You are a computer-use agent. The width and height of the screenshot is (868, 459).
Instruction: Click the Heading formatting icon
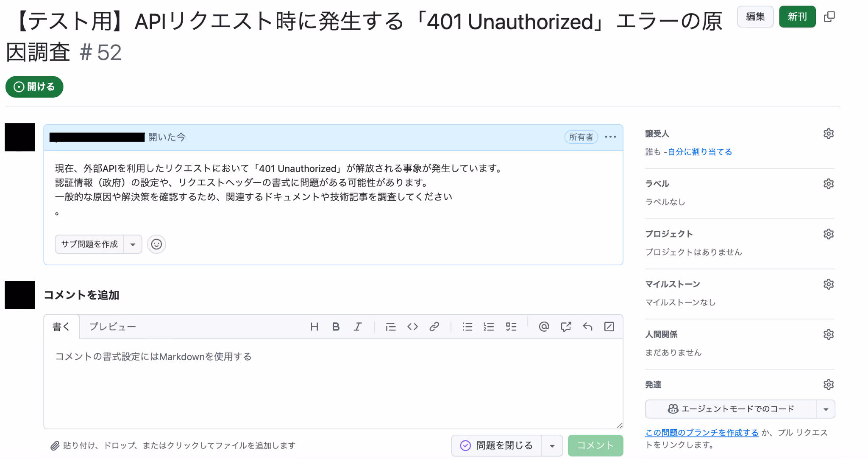[x=314, y=327]
